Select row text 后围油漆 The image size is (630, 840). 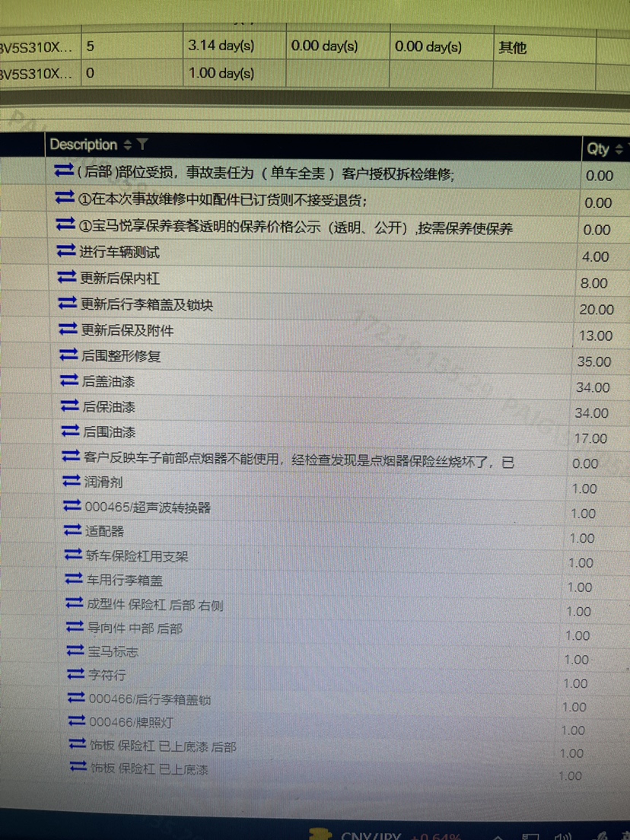coord(110,431)
